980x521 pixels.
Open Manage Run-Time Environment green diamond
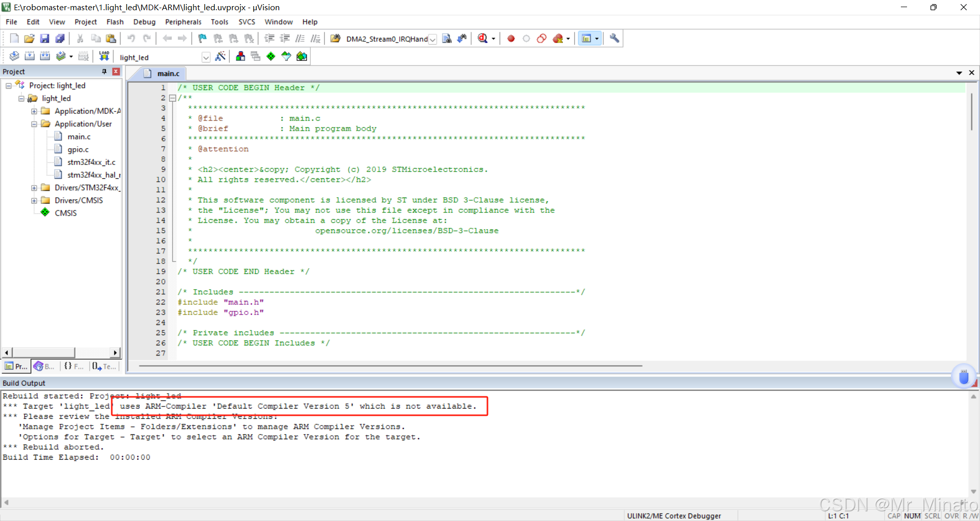[x=271, y=56]
